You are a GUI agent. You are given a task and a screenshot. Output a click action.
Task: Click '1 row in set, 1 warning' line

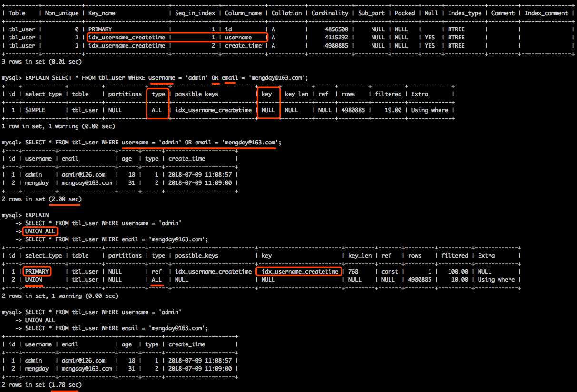tap(59, 126)
